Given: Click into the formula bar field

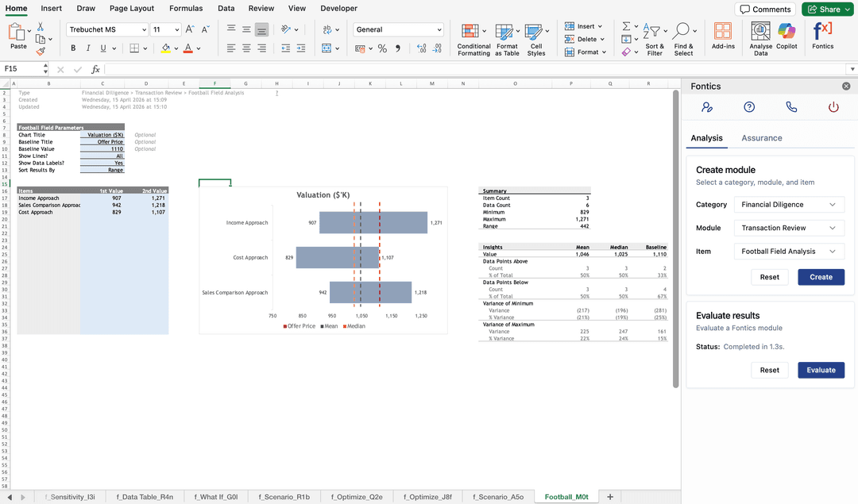Looking at the screenshot, I should (x=475, y=69).
